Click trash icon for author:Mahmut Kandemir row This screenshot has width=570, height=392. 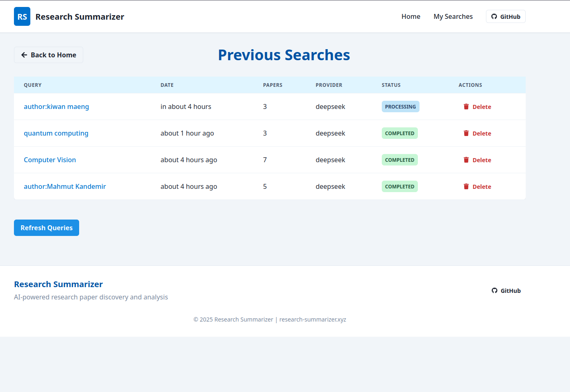466,186
